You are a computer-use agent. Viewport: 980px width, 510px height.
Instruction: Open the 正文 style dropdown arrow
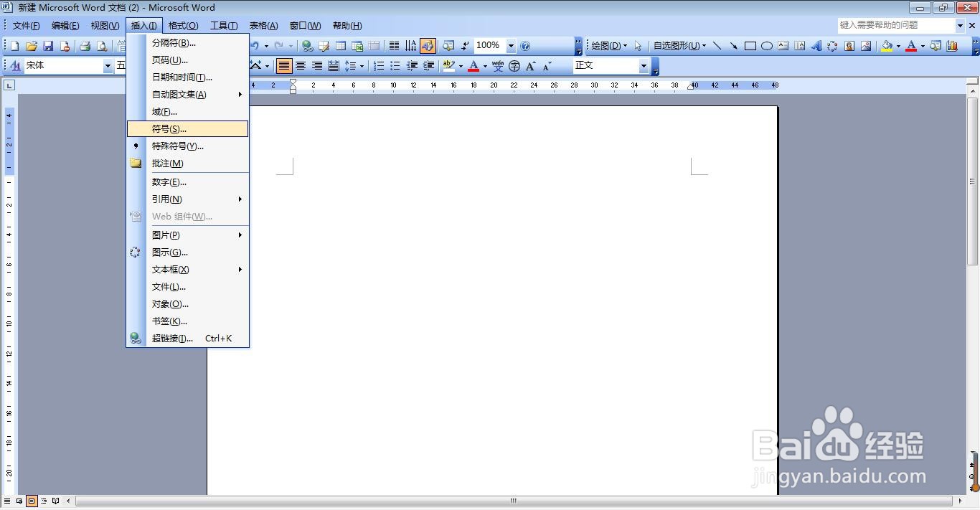point(644,66)
